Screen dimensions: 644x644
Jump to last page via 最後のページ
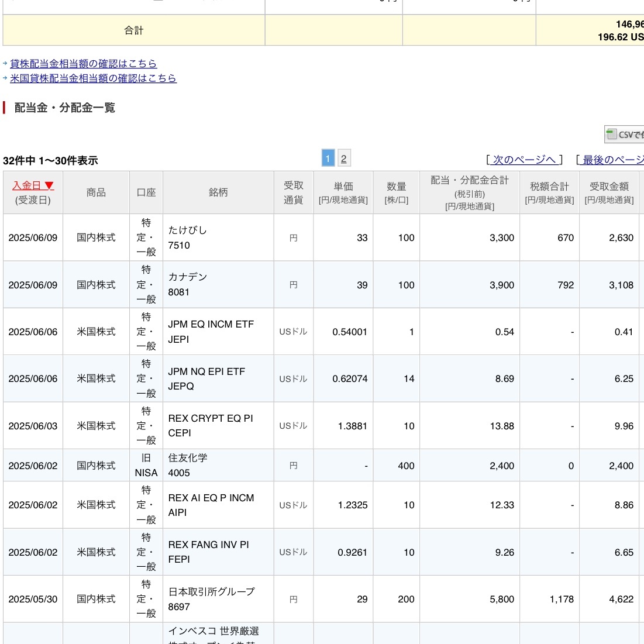(x=612, y=160)
